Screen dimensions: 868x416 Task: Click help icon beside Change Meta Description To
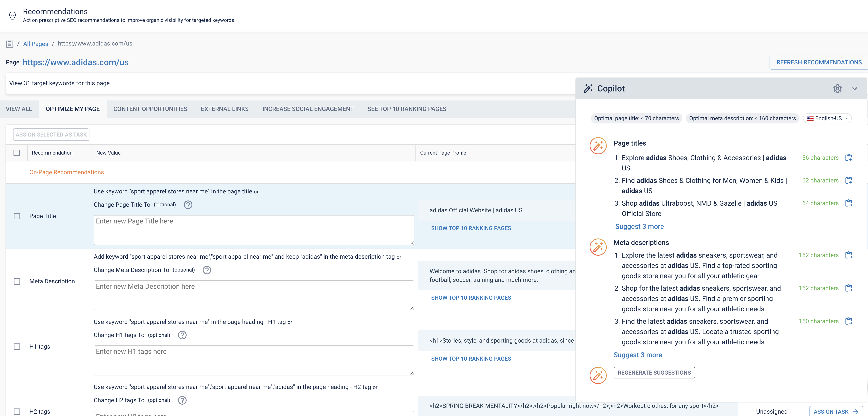207,270
